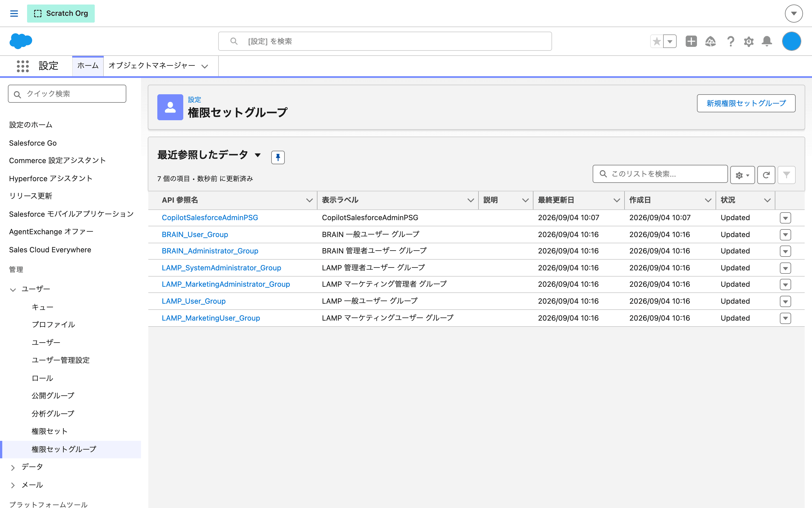Open the notifications bell

point(767,41)
